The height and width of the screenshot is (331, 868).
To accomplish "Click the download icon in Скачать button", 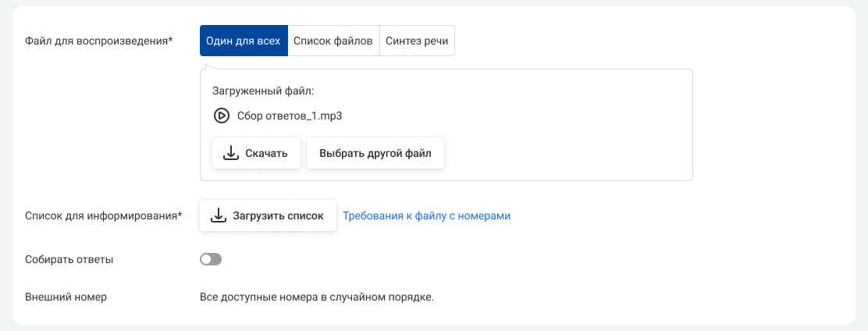I will point(230,153).
